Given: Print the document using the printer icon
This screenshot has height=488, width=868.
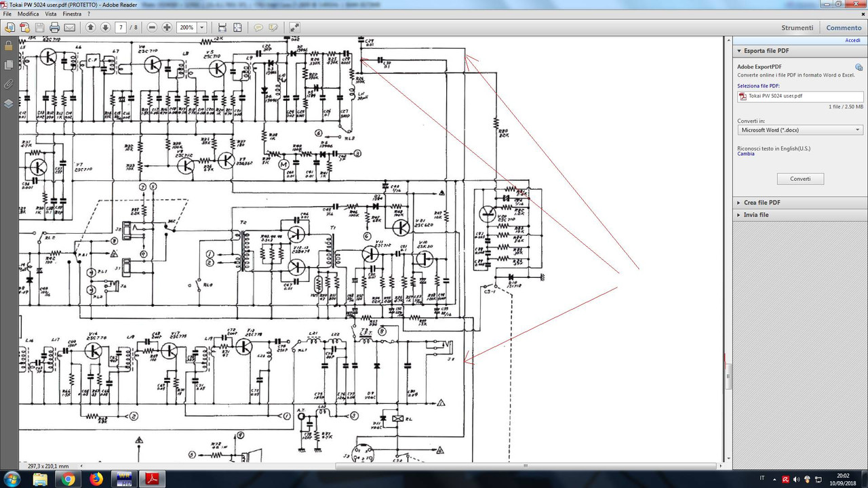Looking at the screenshot, I should 54,28.
